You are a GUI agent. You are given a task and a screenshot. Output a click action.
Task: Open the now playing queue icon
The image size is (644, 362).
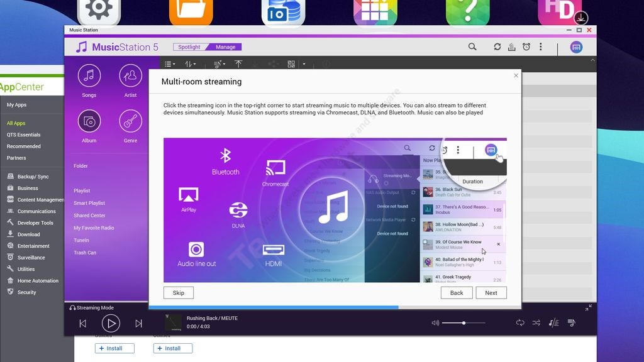coord(571,323)
